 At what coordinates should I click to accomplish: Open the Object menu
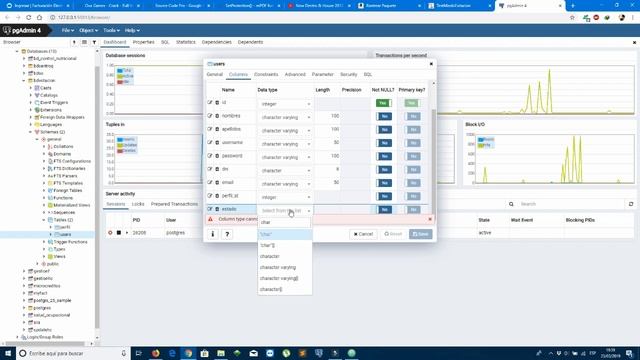tap(88, 30)
